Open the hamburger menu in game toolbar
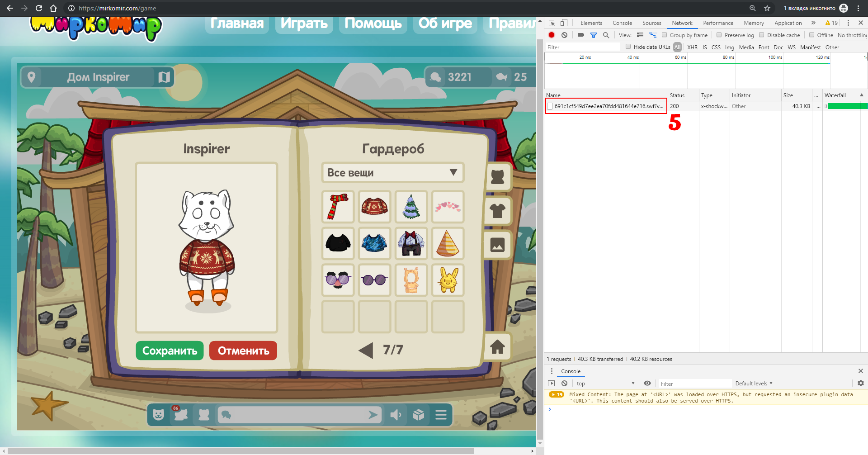 click(x=441, y=415)
